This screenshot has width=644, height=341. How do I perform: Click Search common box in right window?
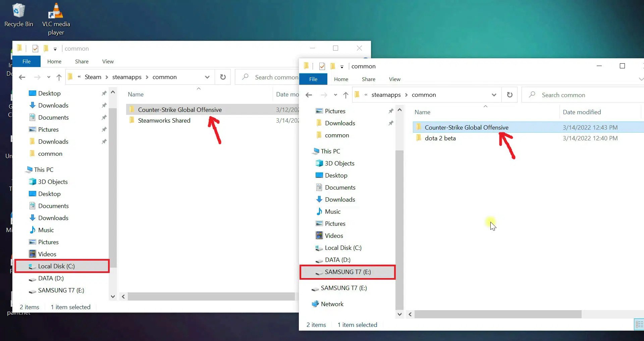583,95
